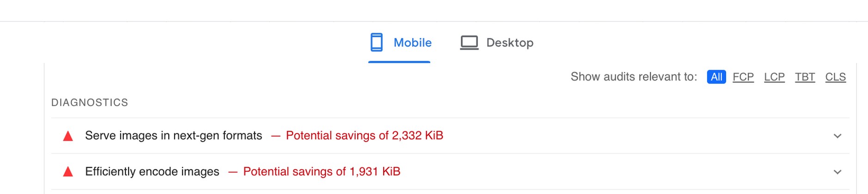
Task: Filter audits by LCP
Action: coord(774,77)
